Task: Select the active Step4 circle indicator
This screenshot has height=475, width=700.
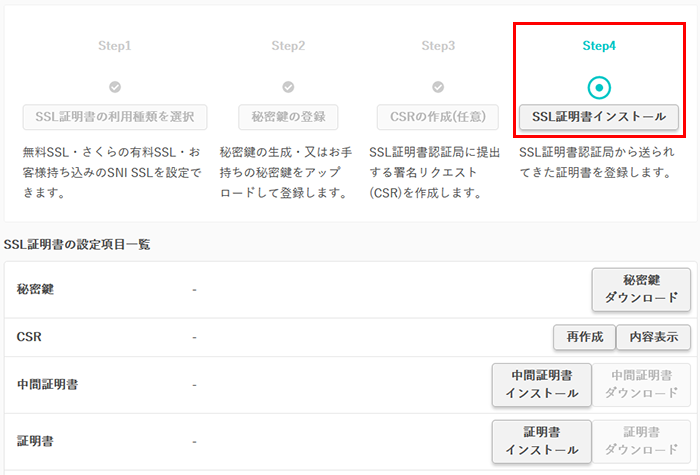Action: [598, 87]
